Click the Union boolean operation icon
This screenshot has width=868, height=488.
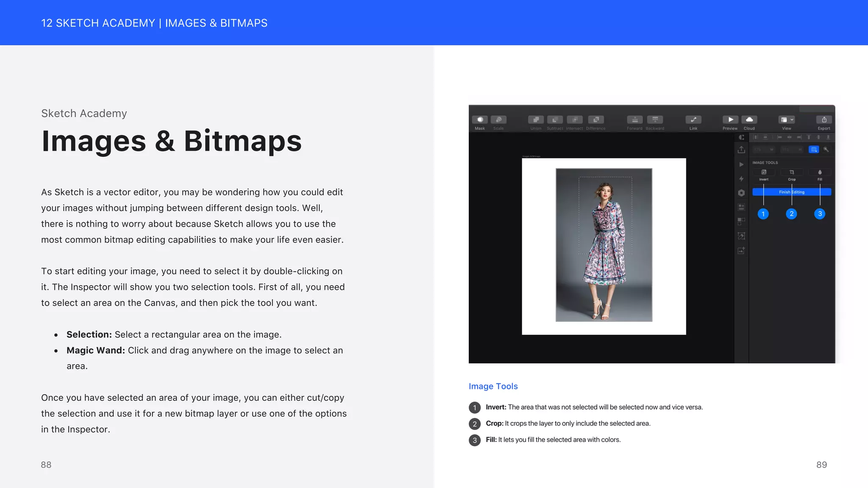pyautogui.click(x=536, y=120)
